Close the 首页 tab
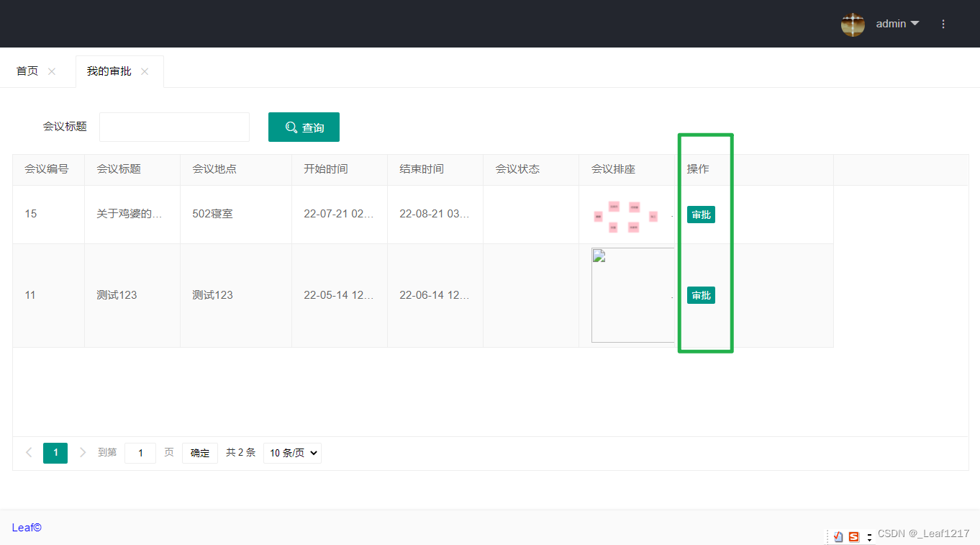 tap(52, 71)
